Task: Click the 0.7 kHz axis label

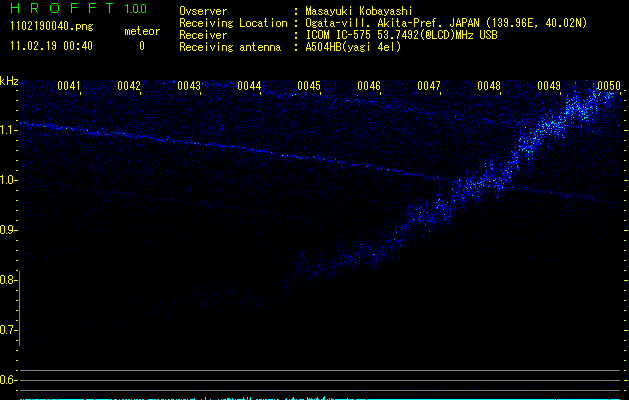Action: pos(8,330)
